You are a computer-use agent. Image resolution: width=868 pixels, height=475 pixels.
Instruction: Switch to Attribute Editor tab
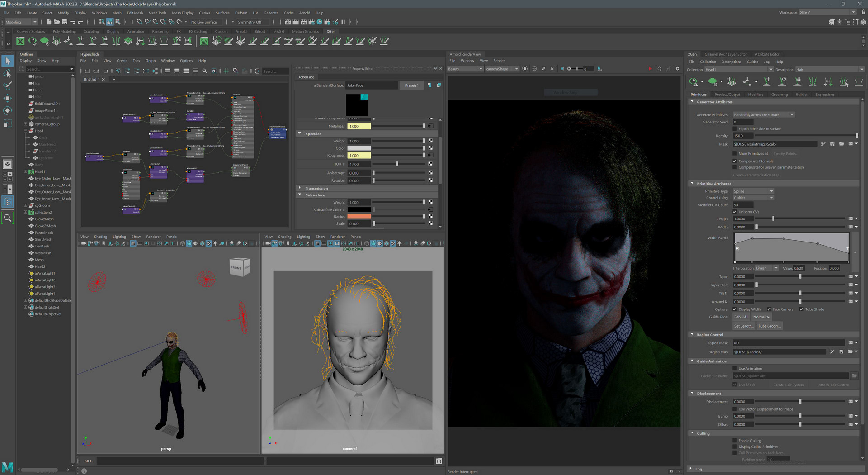[x=767, y=54]
